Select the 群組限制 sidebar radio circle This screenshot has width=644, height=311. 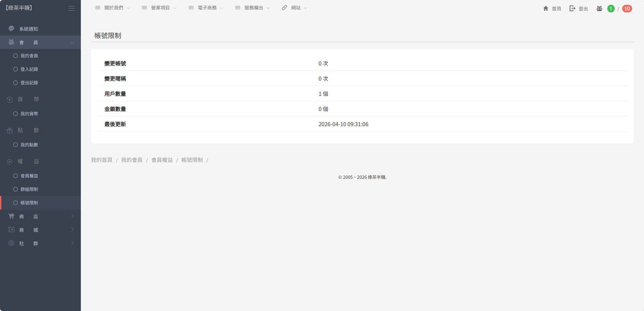click(x=16, y=189)
